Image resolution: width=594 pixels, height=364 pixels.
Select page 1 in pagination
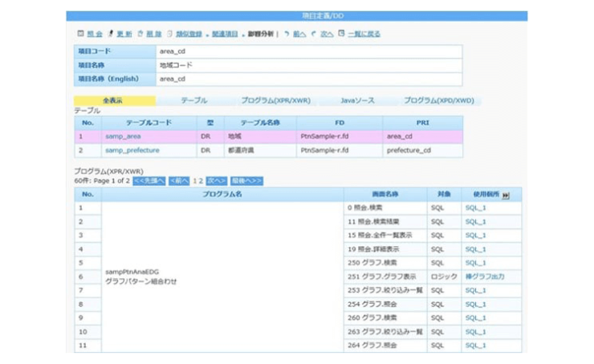(195, 181)
